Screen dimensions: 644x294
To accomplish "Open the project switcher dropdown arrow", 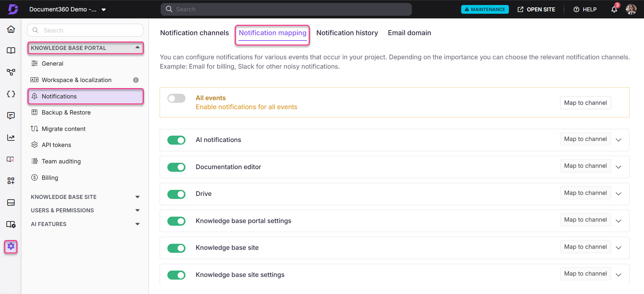I will pyautogui.click(x=104, y=10).
